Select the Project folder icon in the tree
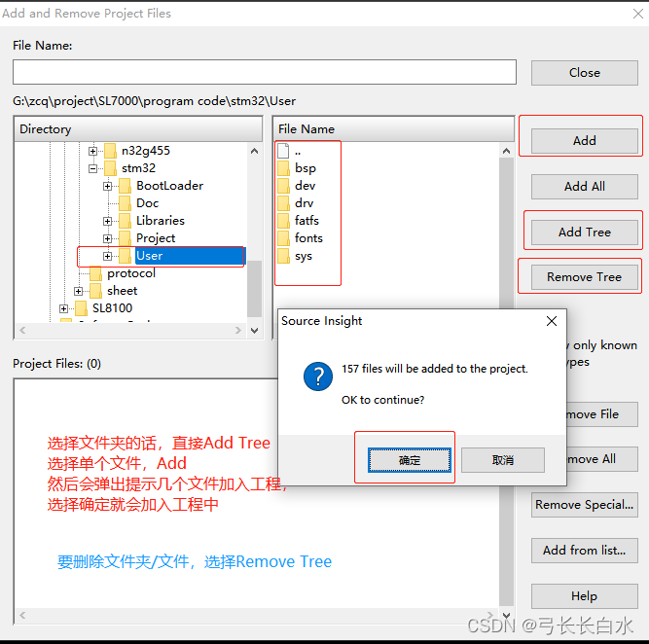The width and height of the screenshot is (649, 644). [125, 238]
